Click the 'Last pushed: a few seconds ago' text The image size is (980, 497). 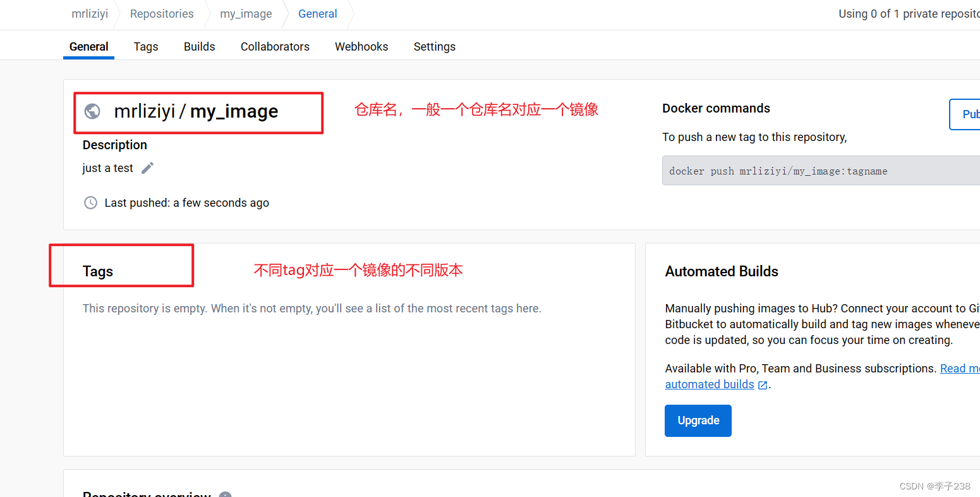[x=186, y=203]
